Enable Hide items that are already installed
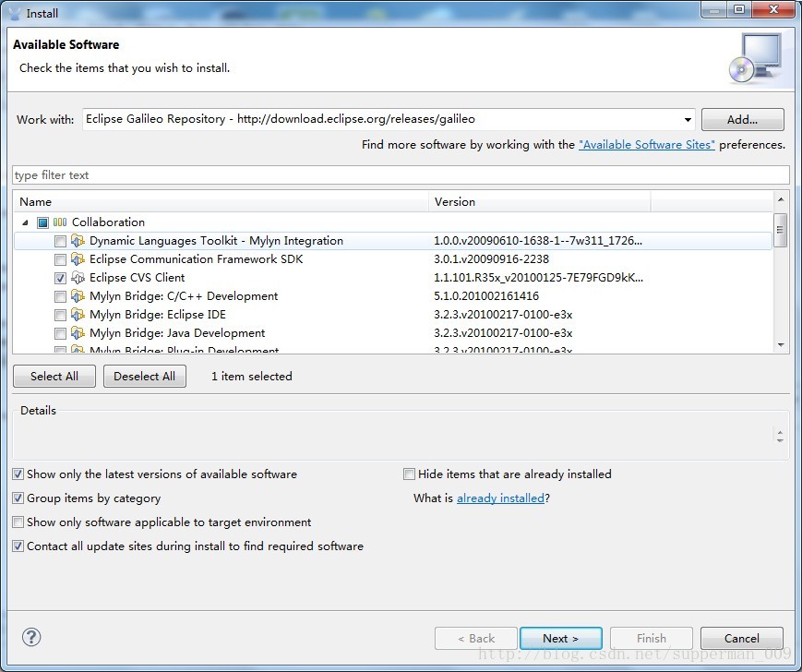The width and height of the screenshot is (802, 672). 409,474
